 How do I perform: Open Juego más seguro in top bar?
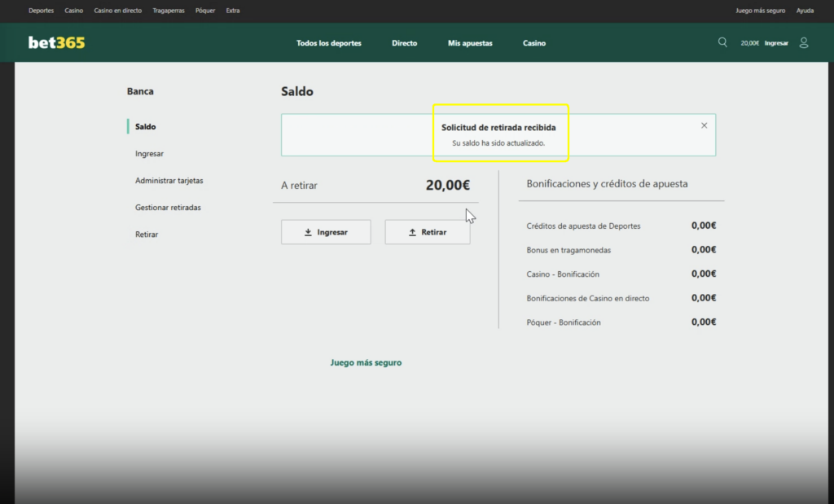760,11
